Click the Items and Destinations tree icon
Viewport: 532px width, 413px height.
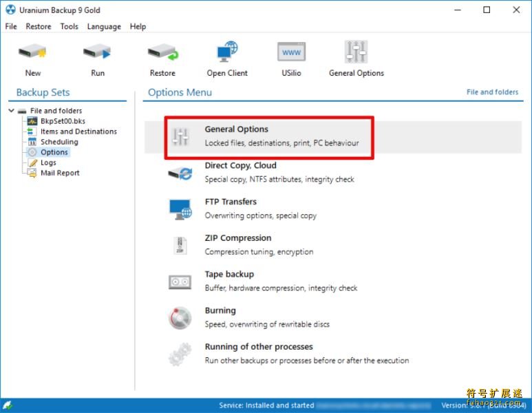pos(31,131)
